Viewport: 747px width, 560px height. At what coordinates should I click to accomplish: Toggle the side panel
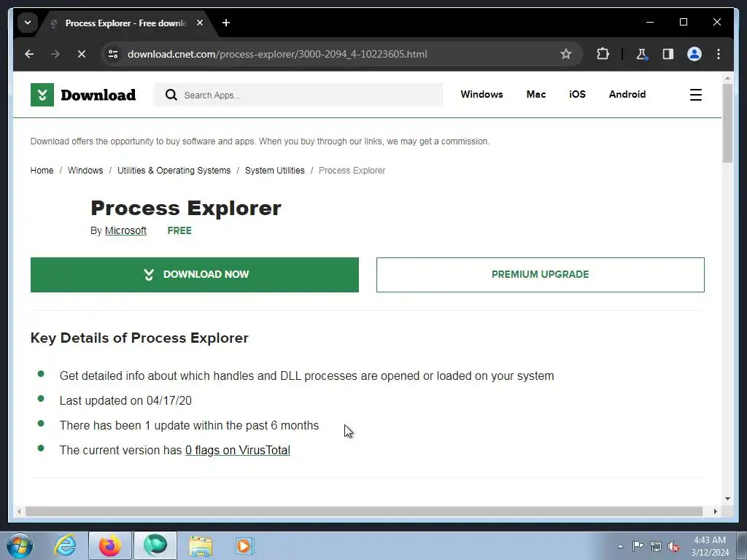pos(668,54)
